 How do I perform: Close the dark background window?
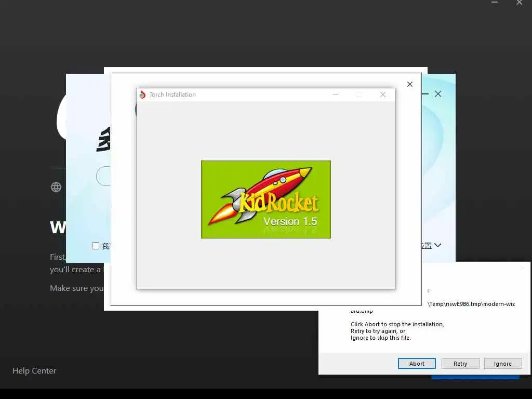click(520, 3)
